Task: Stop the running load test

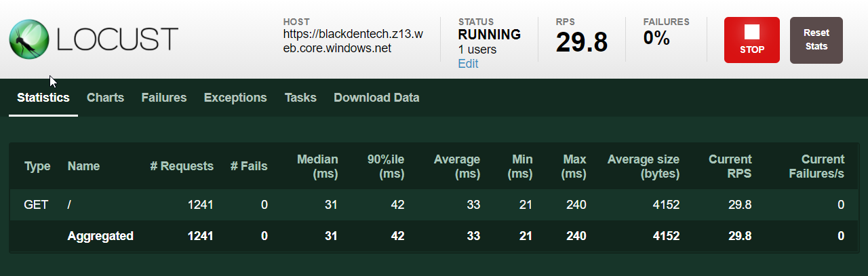Action: pyautogui.click(x=752, y=40)
